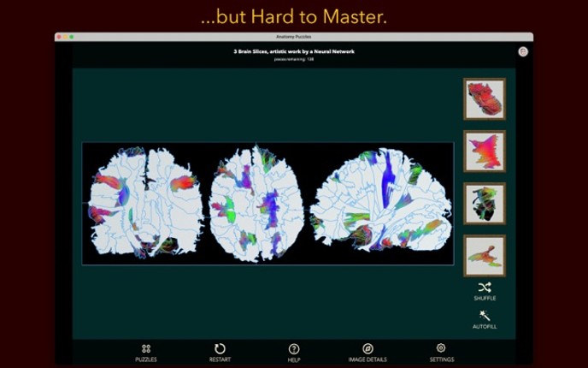Select the fourth puzzle piece thumbnail
Viewport: 588px width, 368px height.
(485, 256)
